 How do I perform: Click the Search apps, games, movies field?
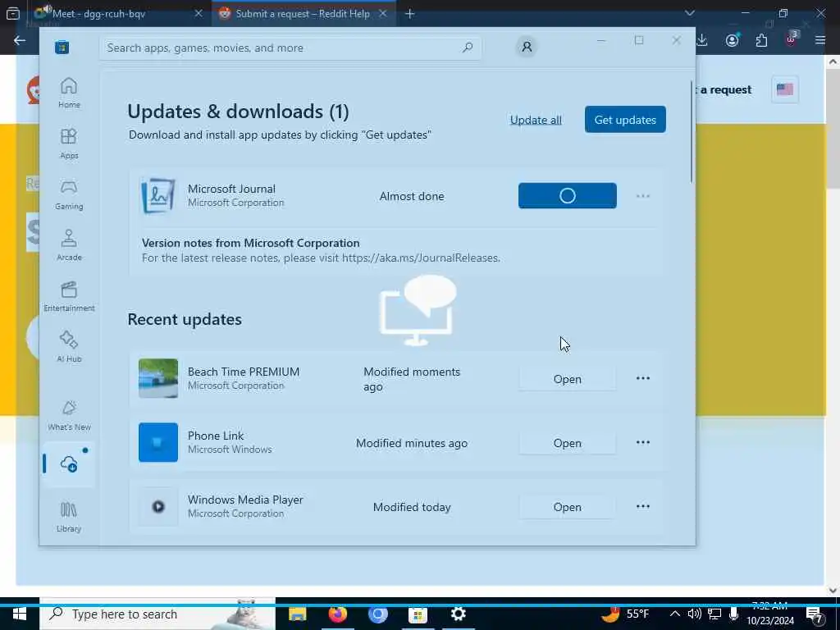click(290, 48)
